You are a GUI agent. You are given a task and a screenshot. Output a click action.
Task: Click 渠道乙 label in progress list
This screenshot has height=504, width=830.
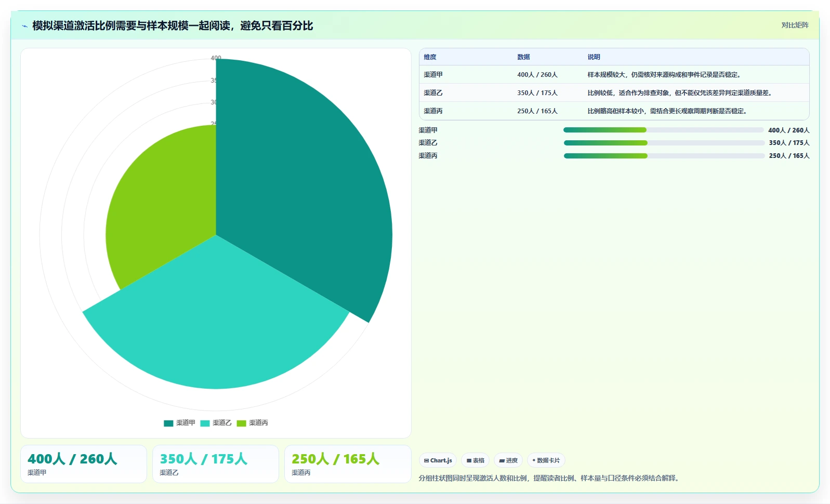[428, 143]
